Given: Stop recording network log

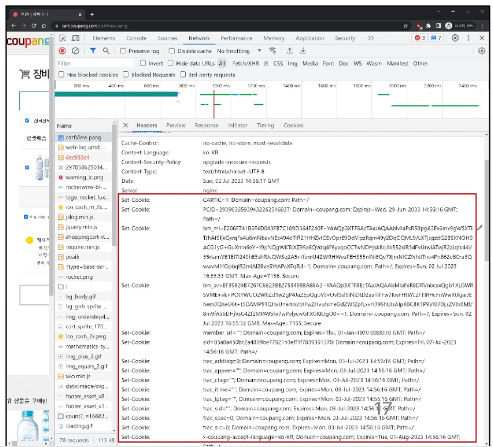Looking at the screenshot, I should coord(62,51).
